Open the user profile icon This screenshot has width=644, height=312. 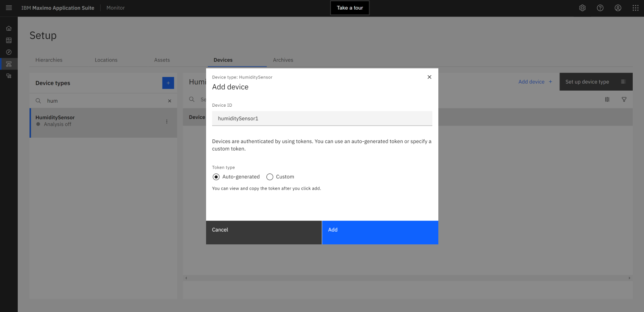pyautogui.click(x=618, y=8)
